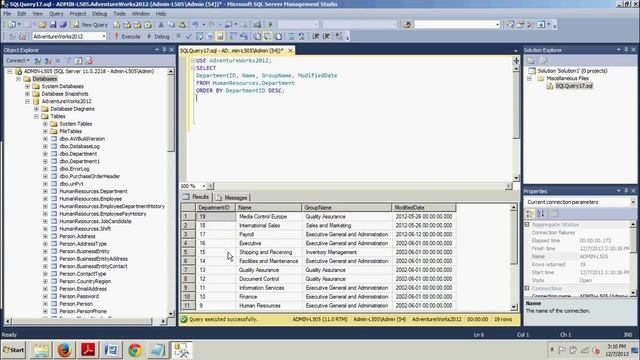
Task: Switch to the Messages tab
Action: click(231, 198)
